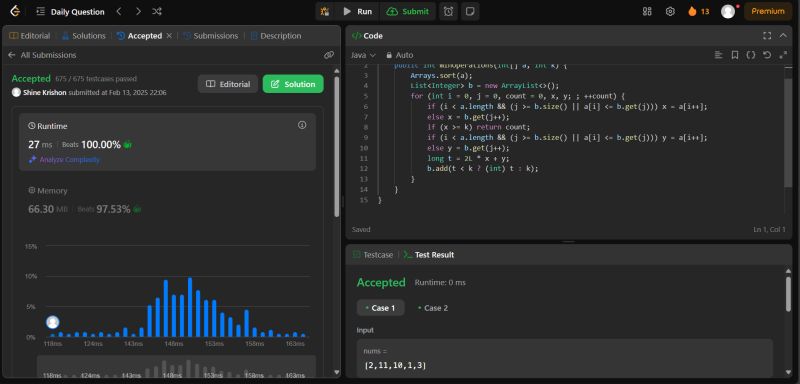Screen dimensions: 800x384
Task: Close the Accepted tab
Action: coord(169,36)
